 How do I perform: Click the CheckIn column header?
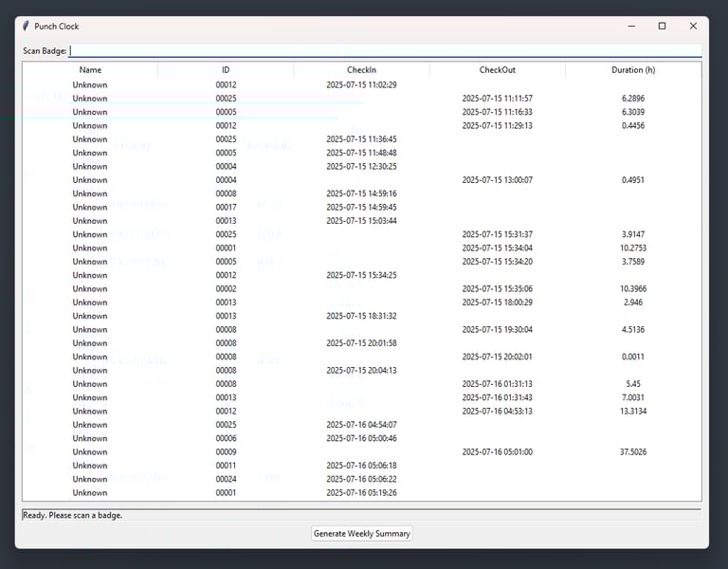click(x=362, y=70)
